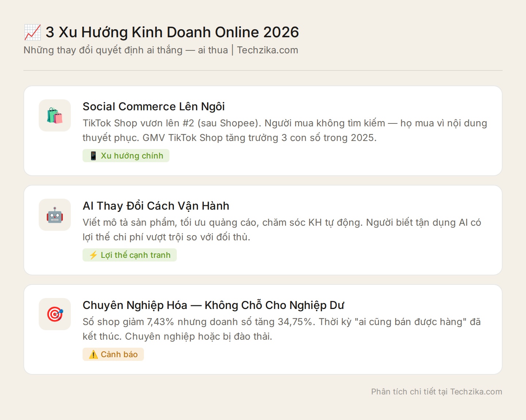Open the Techzika.com link in the subtitle
Image resolution: width=526 pixels, height=420 pixels.
267,50
